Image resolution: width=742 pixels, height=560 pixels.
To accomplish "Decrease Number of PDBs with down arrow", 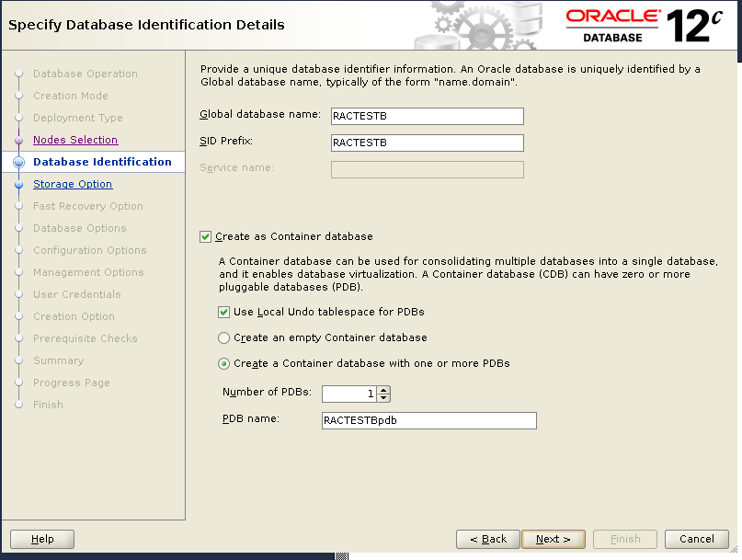I will pos(384,397).
